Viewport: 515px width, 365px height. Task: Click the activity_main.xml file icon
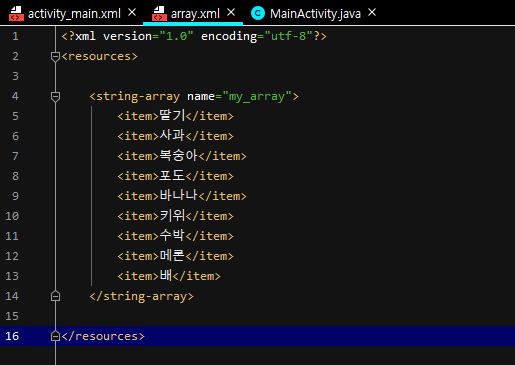[16, 14]
